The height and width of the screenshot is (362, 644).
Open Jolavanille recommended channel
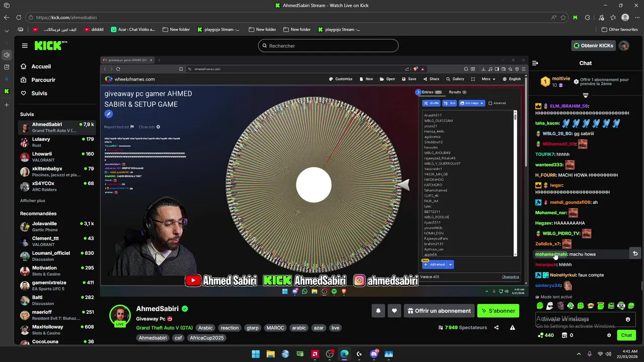57,226
